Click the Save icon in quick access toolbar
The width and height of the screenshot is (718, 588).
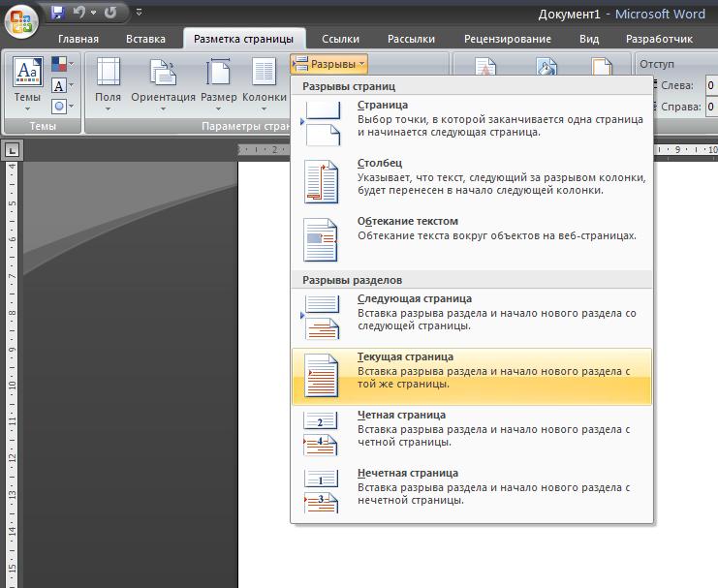pyautogui.click(x=56, y=14)
